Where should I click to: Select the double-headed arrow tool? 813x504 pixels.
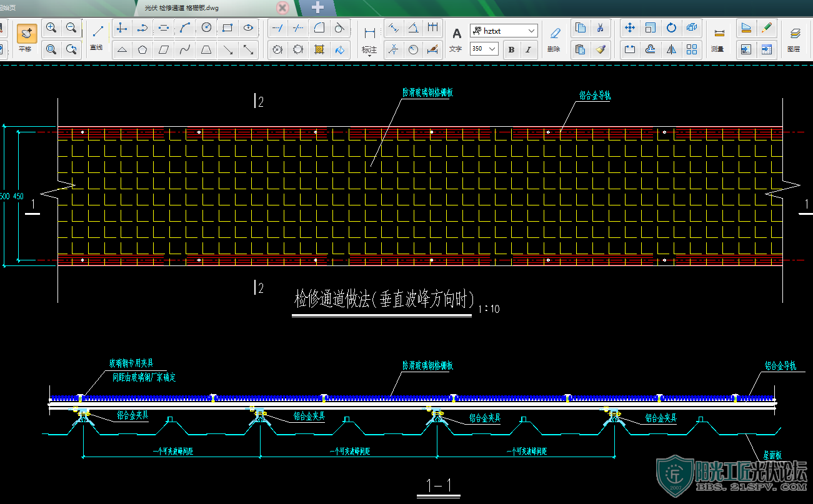click(248, 49)
